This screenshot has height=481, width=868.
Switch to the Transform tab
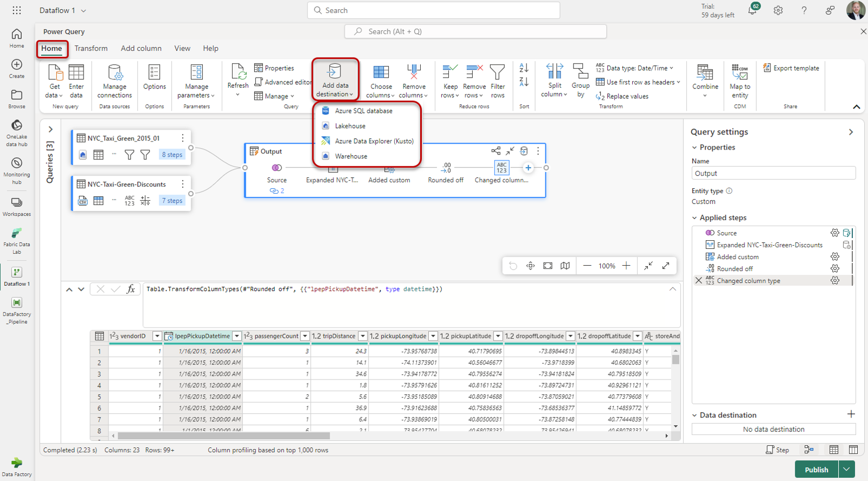click(x=91, y=48)
